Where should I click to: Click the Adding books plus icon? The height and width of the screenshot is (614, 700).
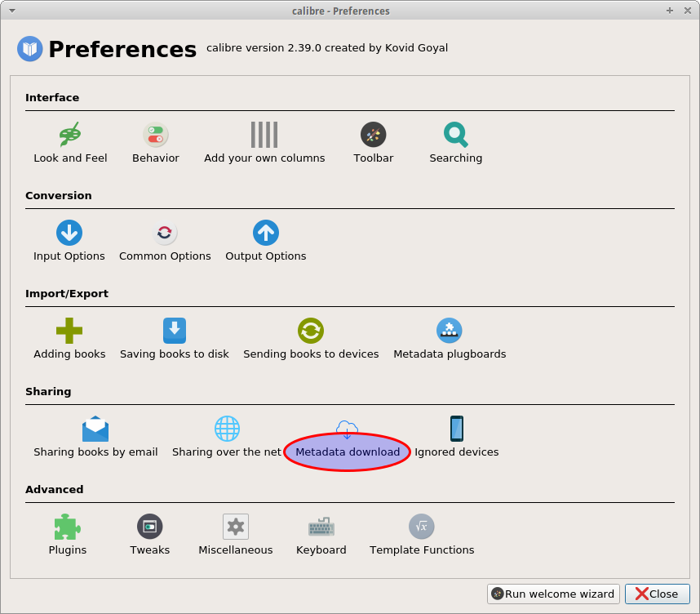69,331
